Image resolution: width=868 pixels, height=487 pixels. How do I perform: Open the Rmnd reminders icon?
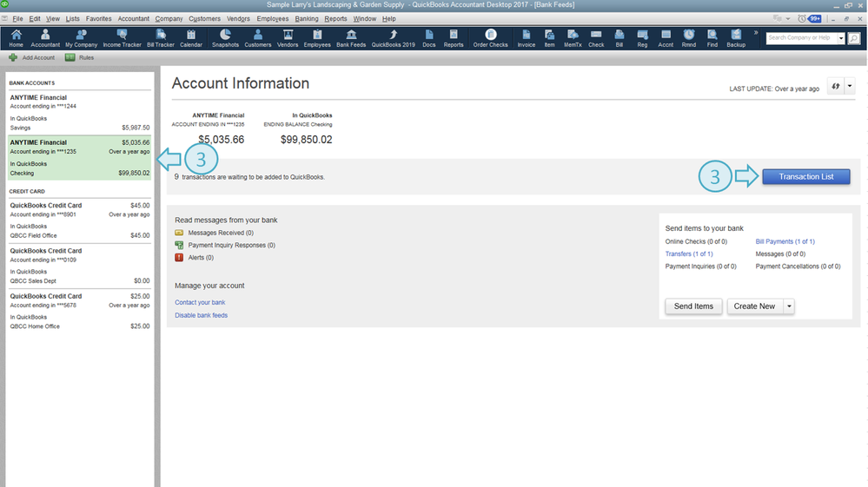point(689,38)
